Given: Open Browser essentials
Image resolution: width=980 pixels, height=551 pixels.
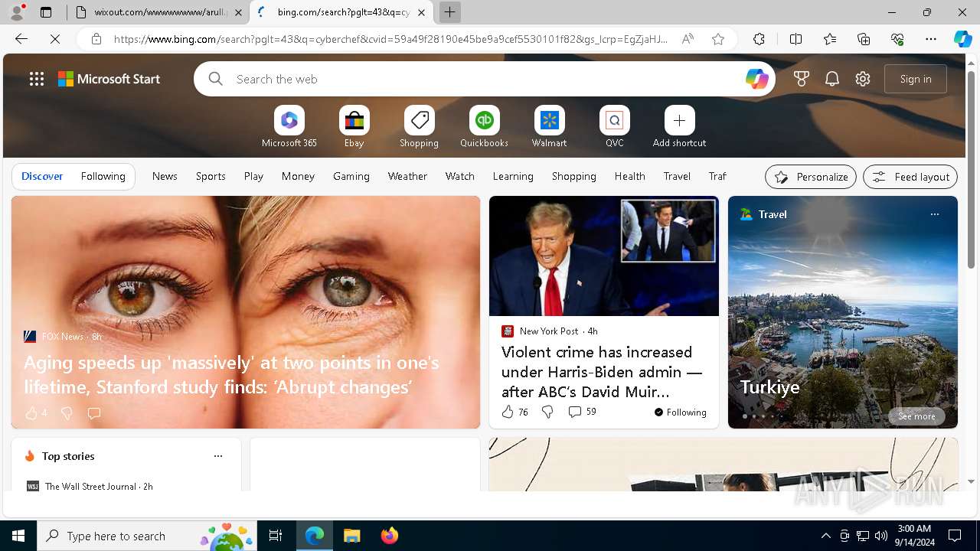Looking at the screenshot, I should coord(897,39).
